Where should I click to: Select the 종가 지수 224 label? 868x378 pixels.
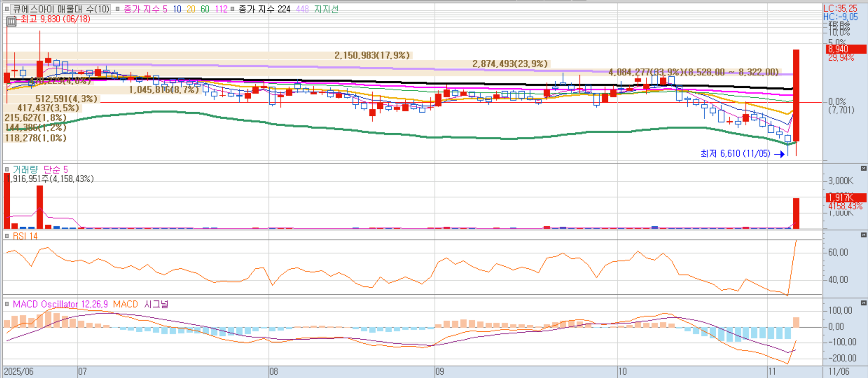tap(264, 9)
